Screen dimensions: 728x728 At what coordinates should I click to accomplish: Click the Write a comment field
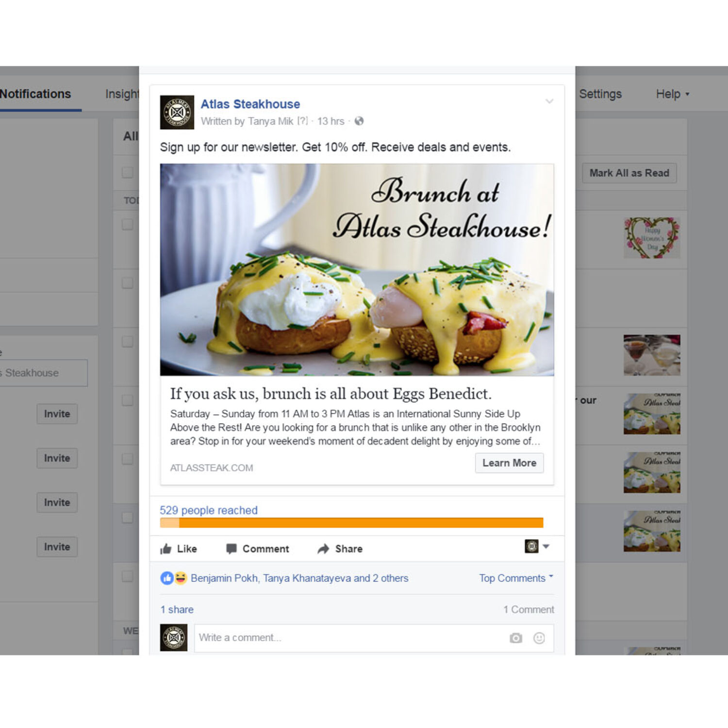[374, 638]
